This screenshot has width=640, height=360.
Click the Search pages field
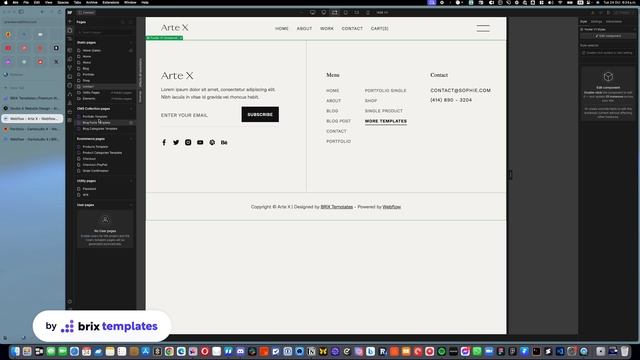click(105, 32)
